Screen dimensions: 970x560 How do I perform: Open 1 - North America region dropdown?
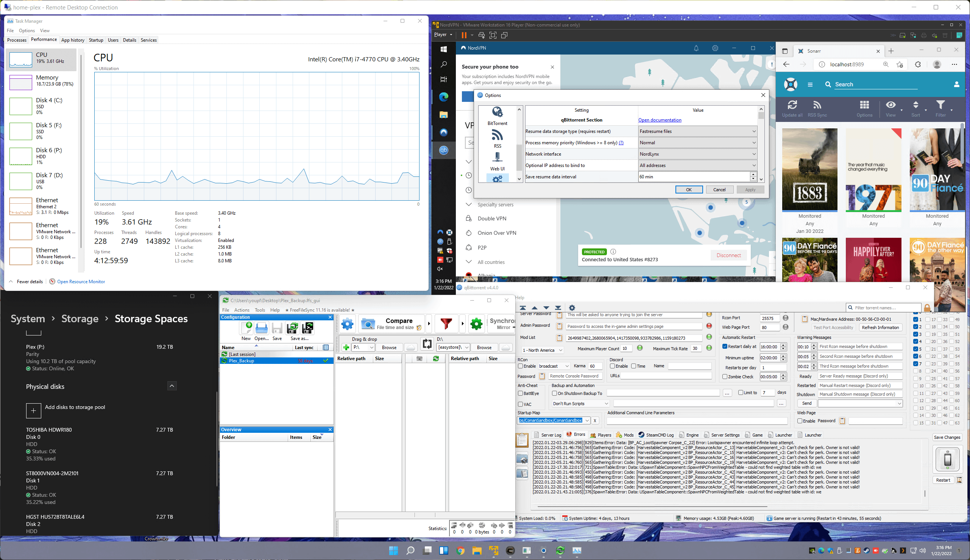[x=542, y=350]
